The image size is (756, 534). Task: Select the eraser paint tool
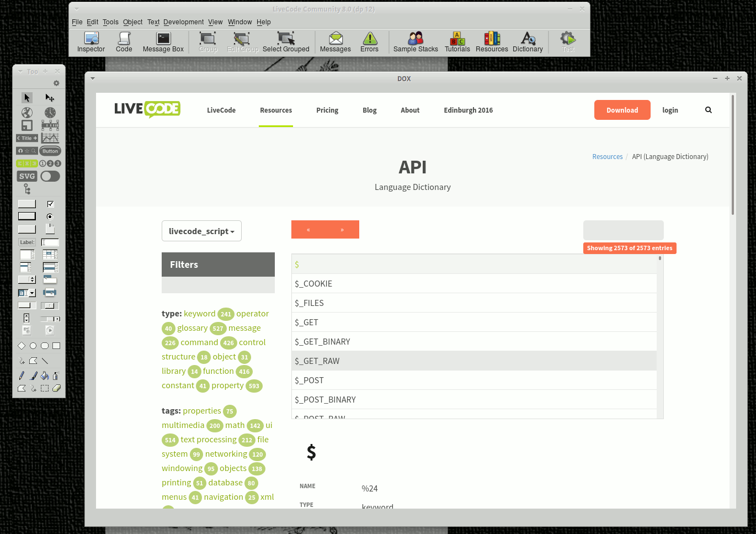pos(56,388)
